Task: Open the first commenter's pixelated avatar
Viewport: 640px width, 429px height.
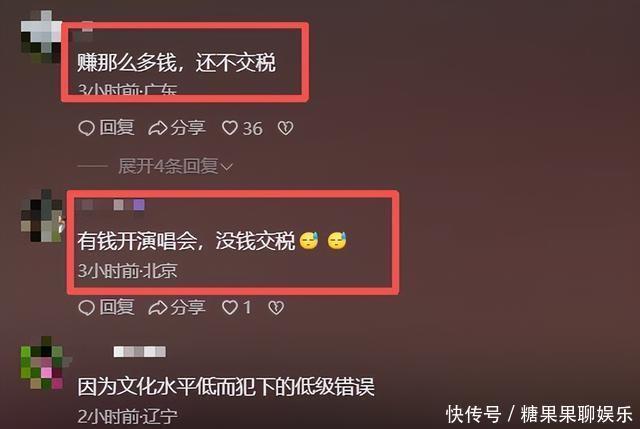Action: tap(41, 36)
